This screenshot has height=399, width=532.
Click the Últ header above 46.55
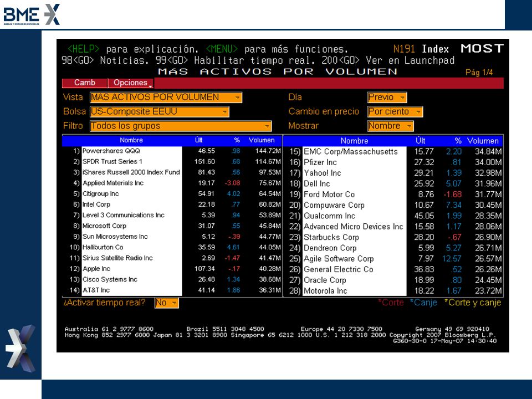pos(199,140)
